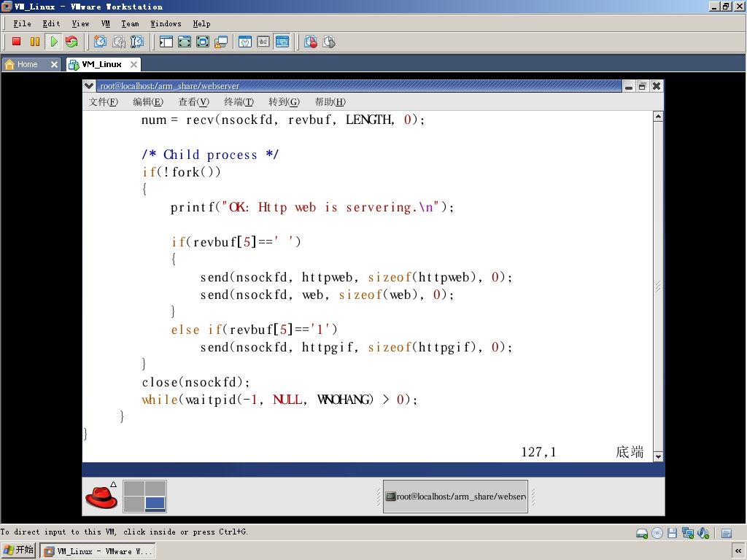Select the console view toolbar icon
Screen dimensions: 747x560
tap(282, 42)
